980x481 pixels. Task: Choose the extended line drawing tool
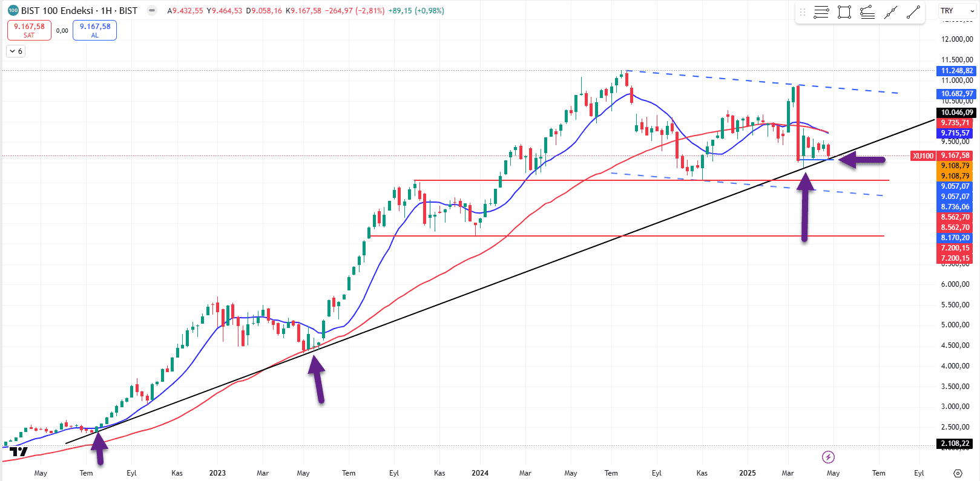tap(890, 12)
